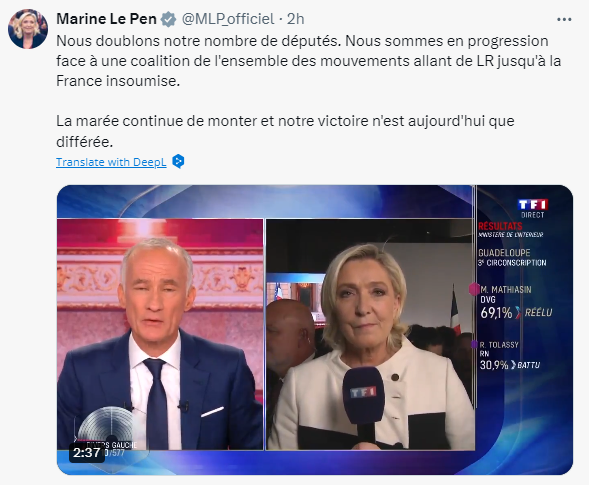This screenshot has width=589, height=485.
Task: Click the sentence 'La marée continue de monter'
Action: (x=285, y=131)
